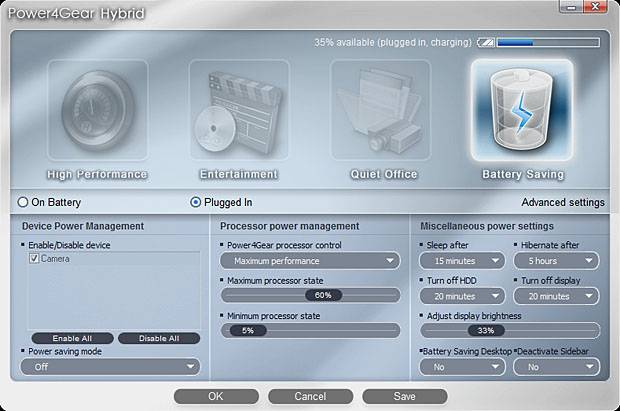Click the Processor power management heading
This screenshot has height=411, width=620.
coord(289,226)
